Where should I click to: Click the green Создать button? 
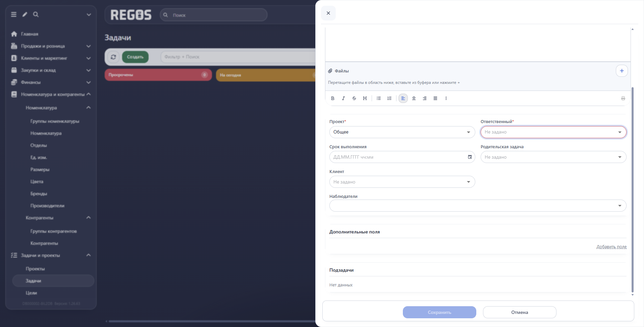(x=135, y=57)
